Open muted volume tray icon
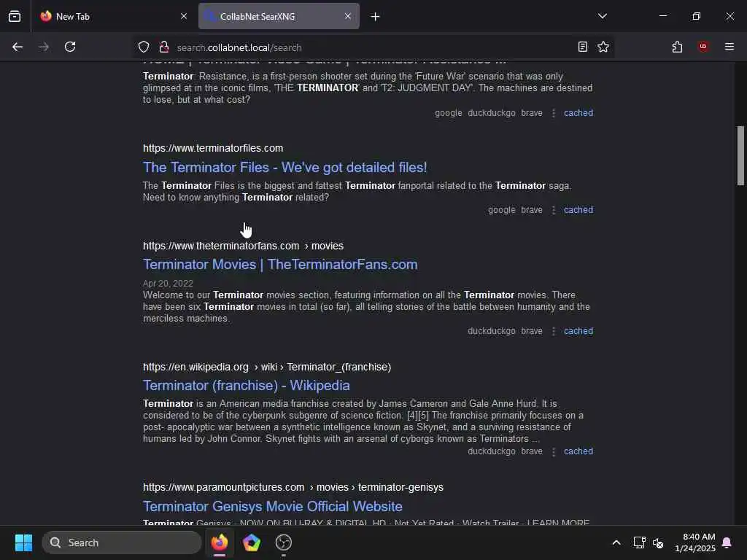 coord(659,542)
